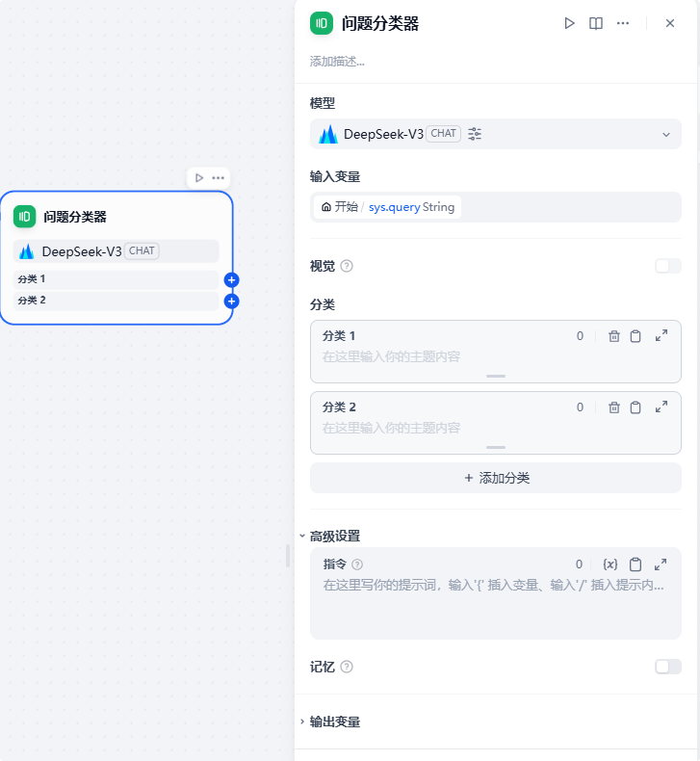Expand the 指令 editor
Image resolution: width=700 pixels, height=761 pixels.
(x=661, y=564)
